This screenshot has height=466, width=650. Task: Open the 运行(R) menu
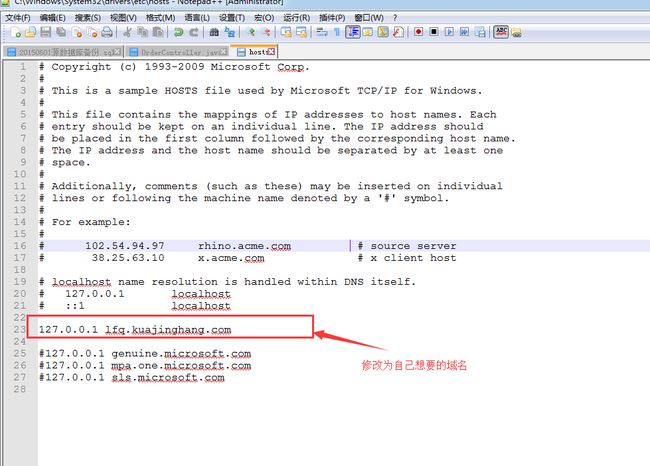pos(296,18)
